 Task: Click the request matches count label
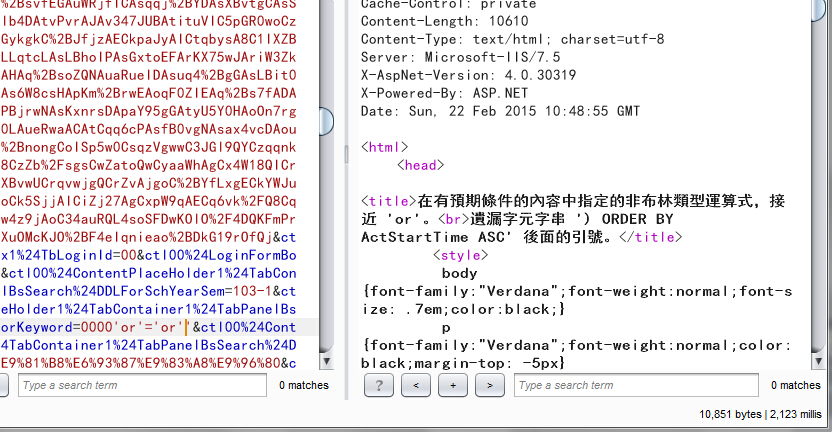[x=304, y=385]
